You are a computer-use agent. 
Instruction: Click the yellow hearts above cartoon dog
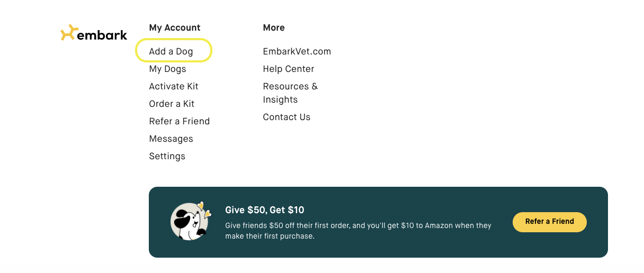[x=204, y=209]
